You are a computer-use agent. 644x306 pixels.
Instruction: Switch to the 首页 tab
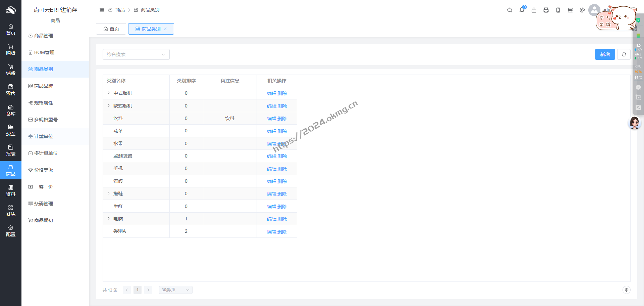(111, 29)
